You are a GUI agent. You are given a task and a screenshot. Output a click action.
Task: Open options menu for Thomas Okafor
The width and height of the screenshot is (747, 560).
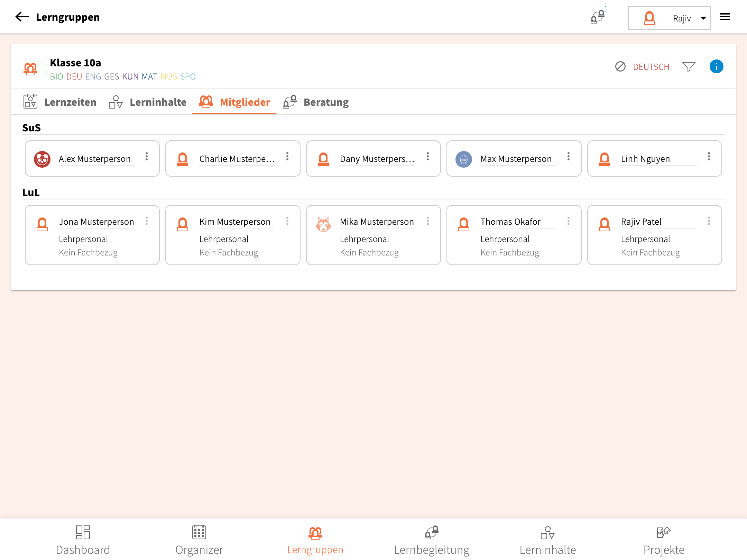[x=568, y=221]
